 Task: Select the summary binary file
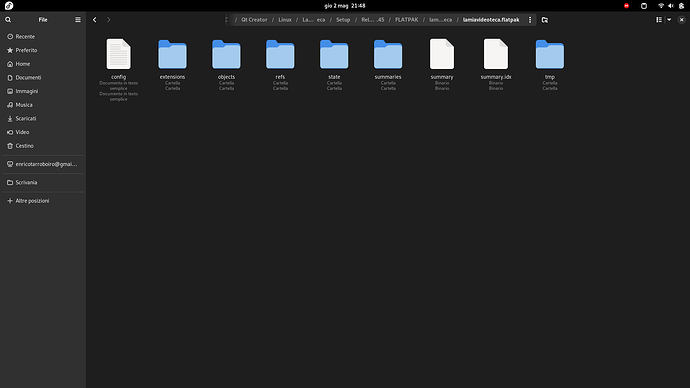pyautogui.click(x=442, y=55)
